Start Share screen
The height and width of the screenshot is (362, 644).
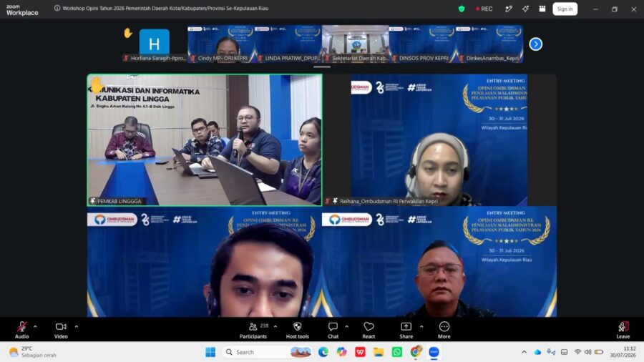[406, 330]
